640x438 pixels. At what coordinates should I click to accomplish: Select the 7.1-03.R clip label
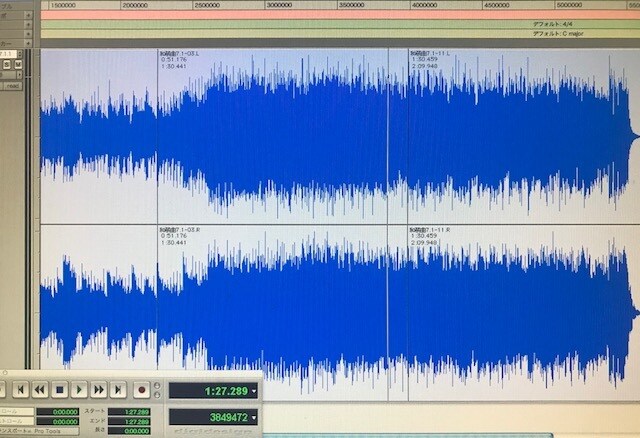pyautogui.click(x=180, y=230)
